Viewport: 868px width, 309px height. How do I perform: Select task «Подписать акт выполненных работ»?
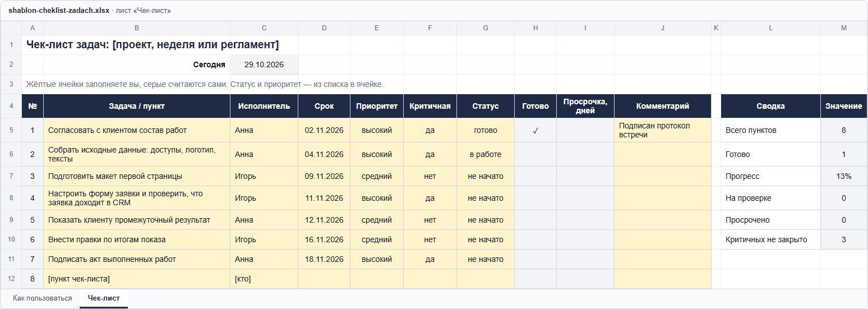[x=137, y=259]
